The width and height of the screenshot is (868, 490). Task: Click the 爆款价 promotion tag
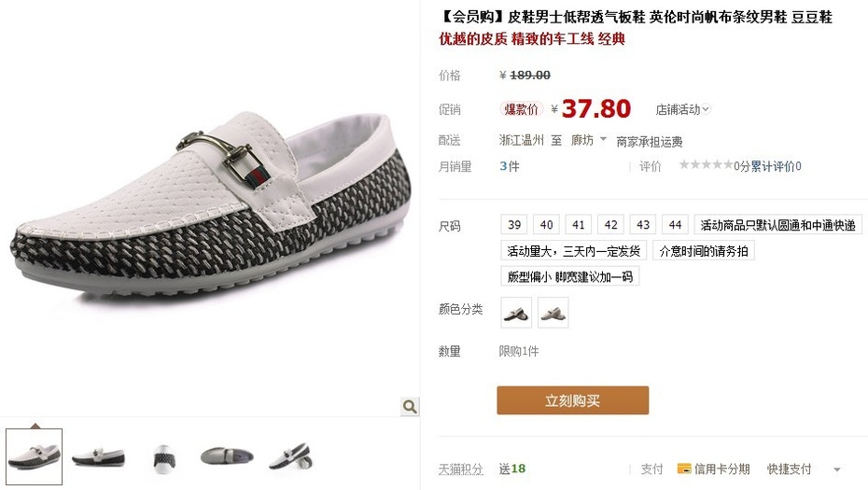coord(522,109)
